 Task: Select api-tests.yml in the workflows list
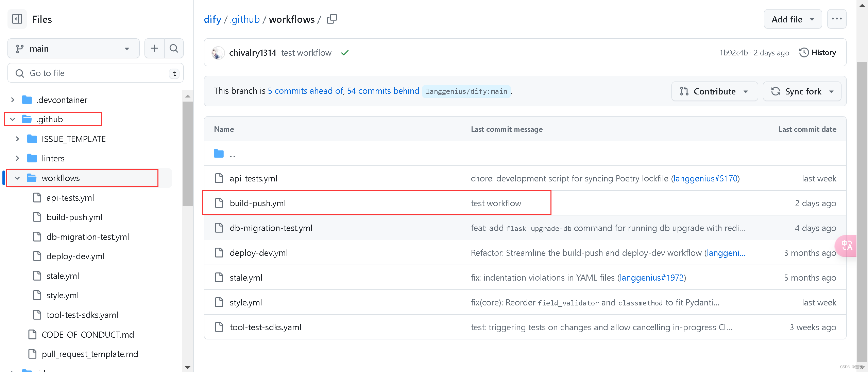[255, 178]
